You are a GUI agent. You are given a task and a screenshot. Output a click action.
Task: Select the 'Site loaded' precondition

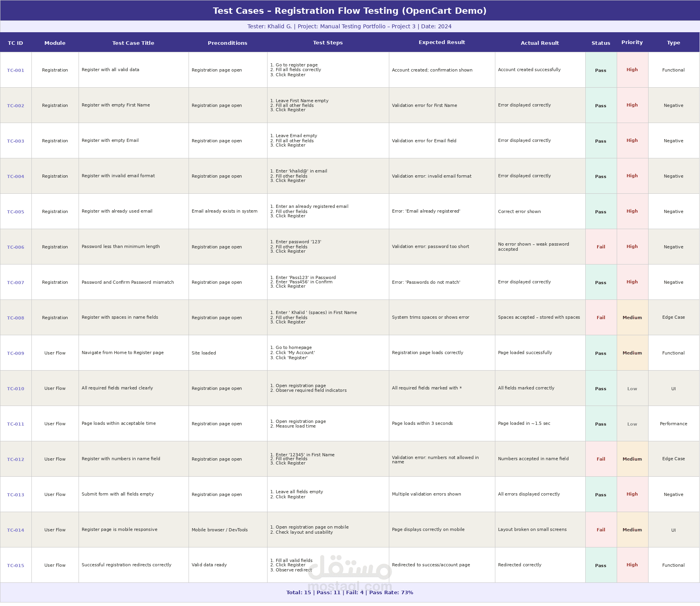tap(204, 353)
